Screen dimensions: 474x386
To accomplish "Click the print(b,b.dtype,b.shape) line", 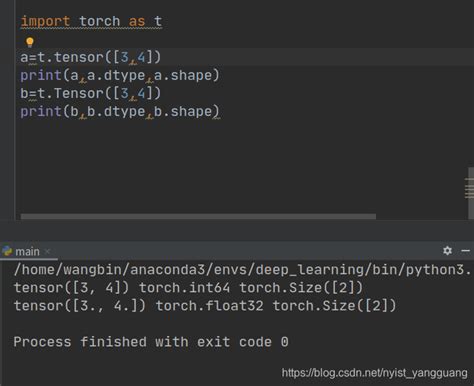I will point(120,111).
